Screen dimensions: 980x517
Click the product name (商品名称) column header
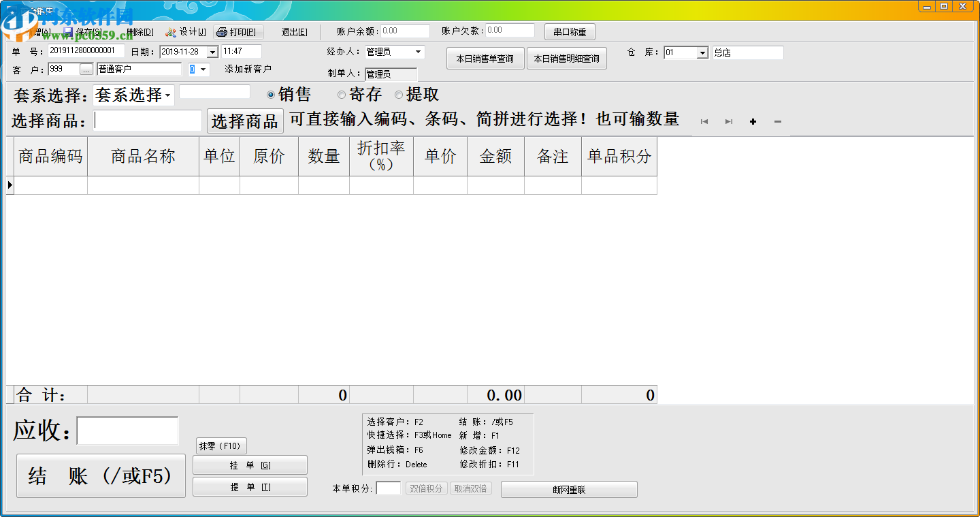click(144, 157)
